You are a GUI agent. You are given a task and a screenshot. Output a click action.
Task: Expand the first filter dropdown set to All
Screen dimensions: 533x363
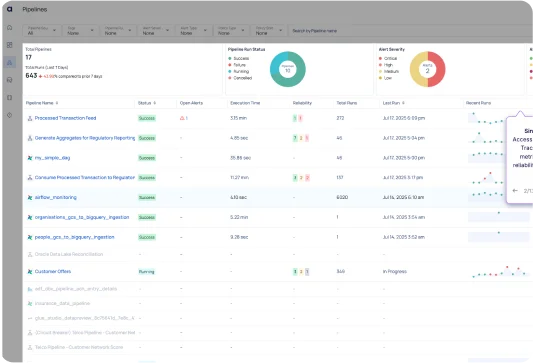(x=42, y=31)
